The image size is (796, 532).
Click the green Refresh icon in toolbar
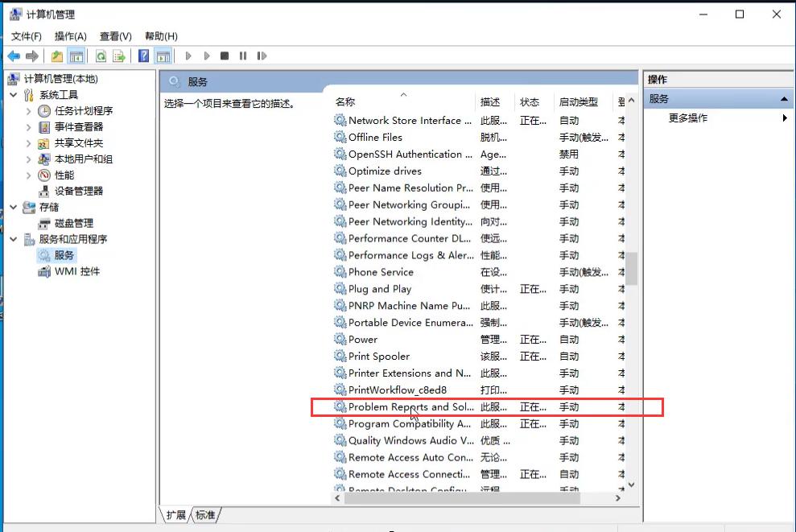point(101,56)
